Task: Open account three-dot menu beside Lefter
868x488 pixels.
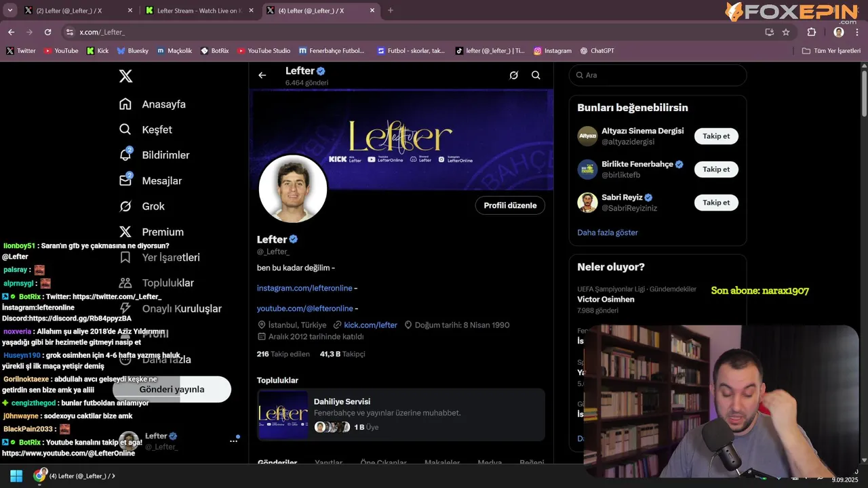Action: [x=233, y=441]
